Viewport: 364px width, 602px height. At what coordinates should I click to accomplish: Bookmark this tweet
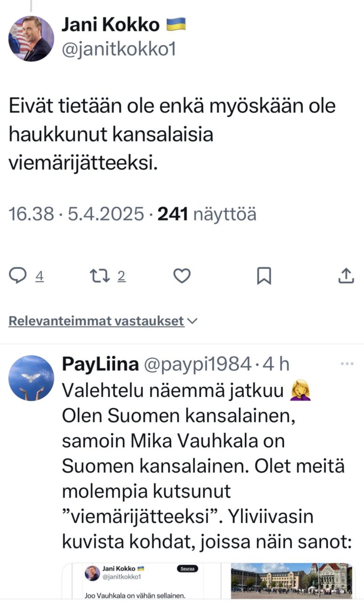pyautogui.click(x=264, y=276)
